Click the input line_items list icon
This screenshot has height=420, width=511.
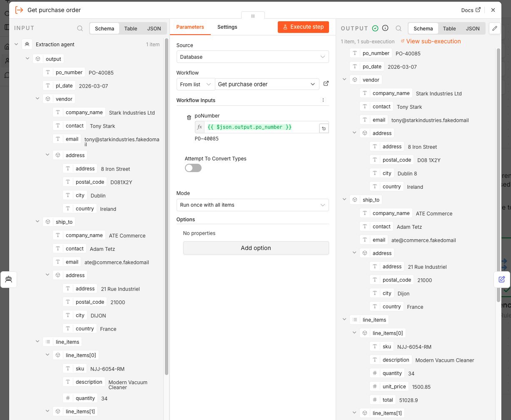click(48, 342)
